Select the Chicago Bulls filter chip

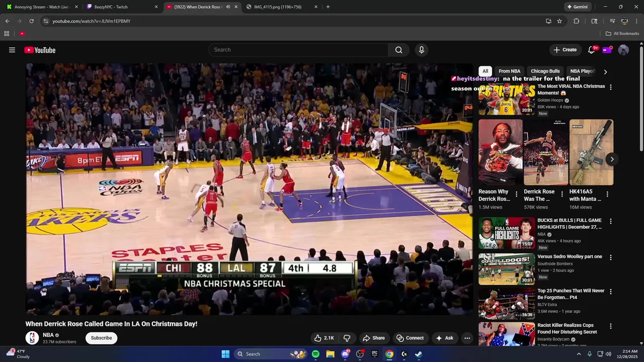coord(545,71)
